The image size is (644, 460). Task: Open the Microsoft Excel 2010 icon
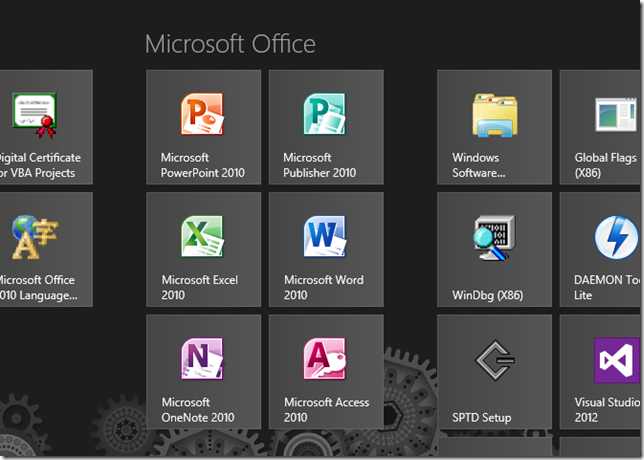(202, 237)
